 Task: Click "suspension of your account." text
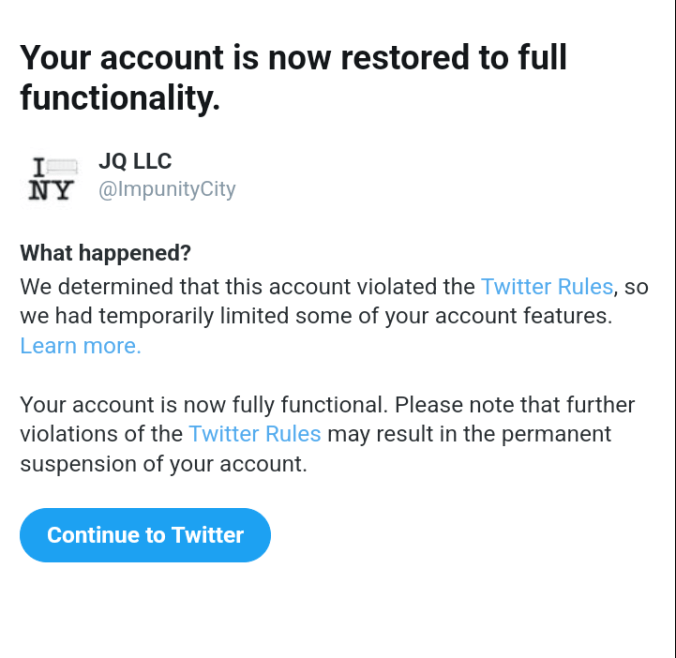(163, 464)
